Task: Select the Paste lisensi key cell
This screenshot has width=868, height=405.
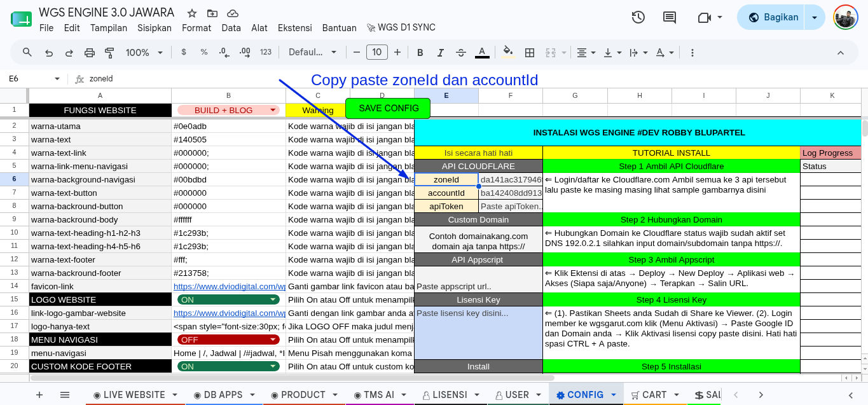Action: [x=478, y=333]
